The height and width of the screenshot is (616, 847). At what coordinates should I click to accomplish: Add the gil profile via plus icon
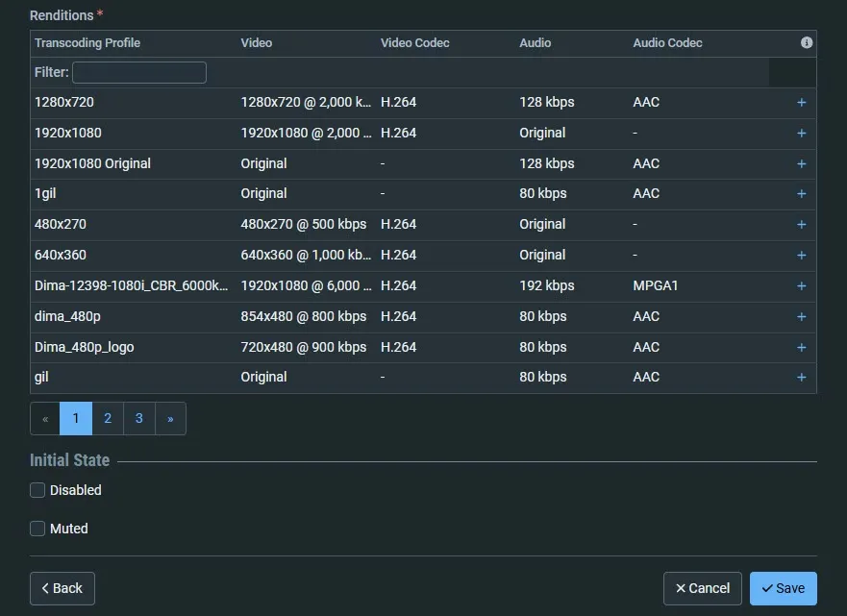[x=801, y=378]
